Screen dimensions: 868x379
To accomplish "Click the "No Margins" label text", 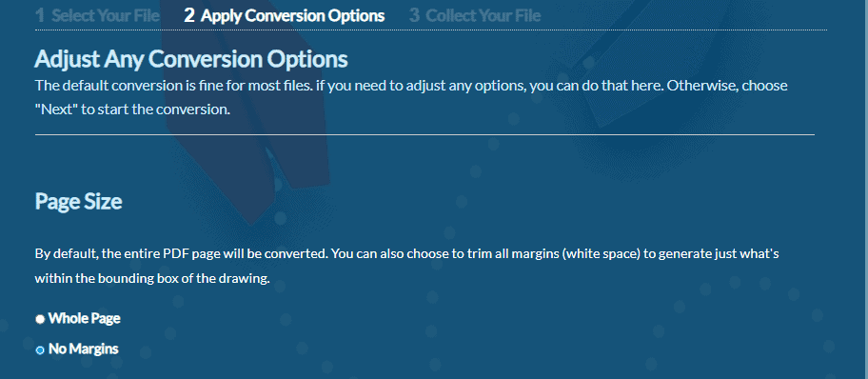I will (84, 349).
